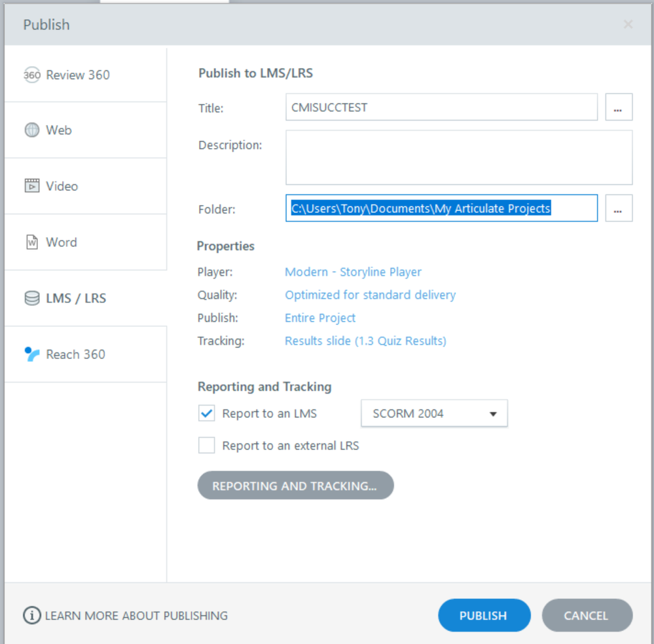
Task: Click into the Description text field
Action: (x=458, y=157)
